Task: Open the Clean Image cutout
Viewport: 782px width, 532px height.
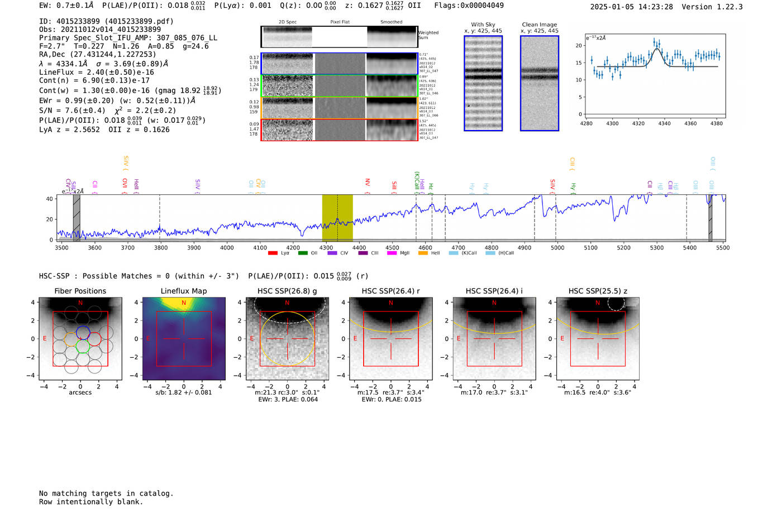Action: tap(540, 83)
